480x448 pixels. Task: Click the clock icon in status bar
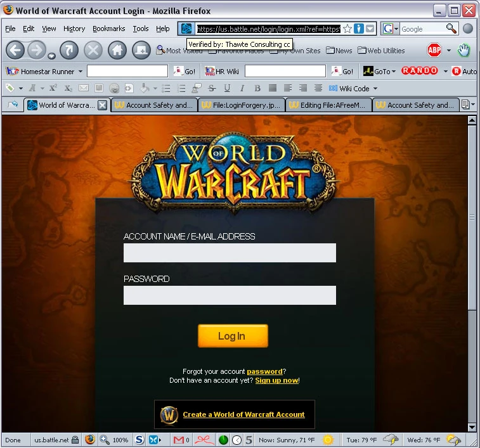[237, 440]
